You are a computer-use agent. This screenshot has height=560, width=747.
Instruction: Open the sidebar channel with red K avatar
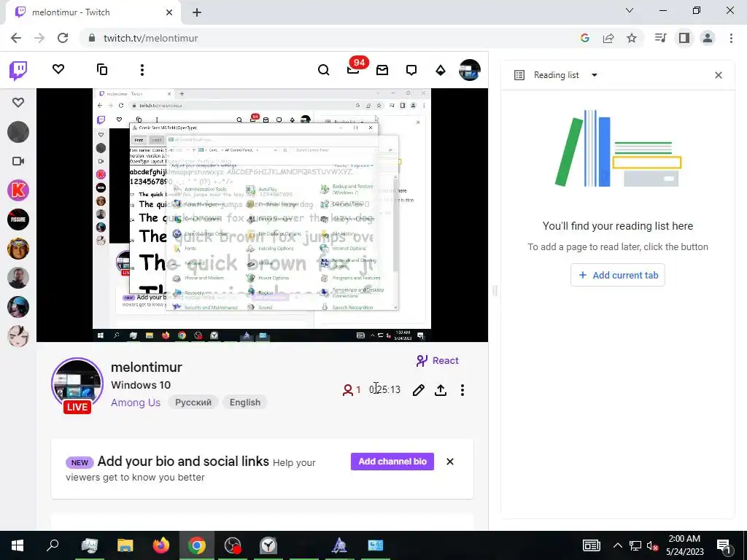tap(18, 190)
